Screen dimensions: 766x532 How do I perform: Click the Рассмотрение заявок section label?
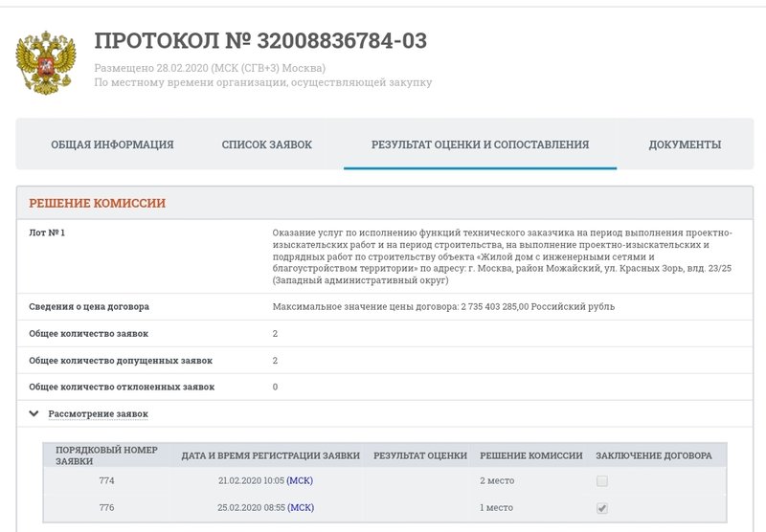click(x=98, y=414)
